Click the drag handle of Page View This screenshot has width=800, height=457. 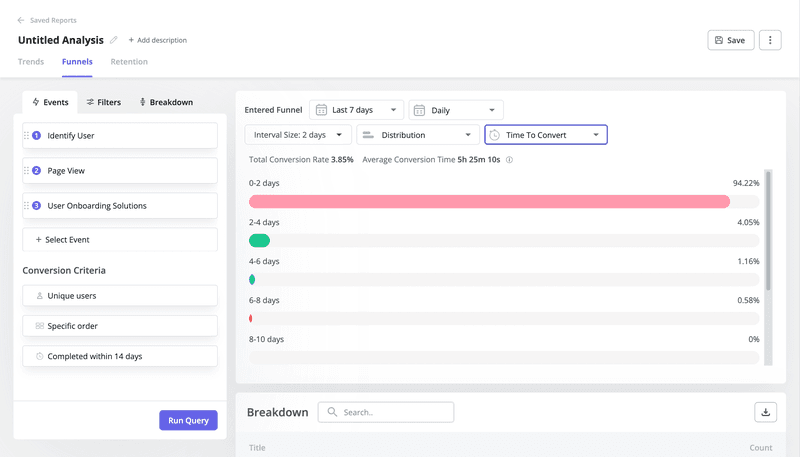point(27,170)
